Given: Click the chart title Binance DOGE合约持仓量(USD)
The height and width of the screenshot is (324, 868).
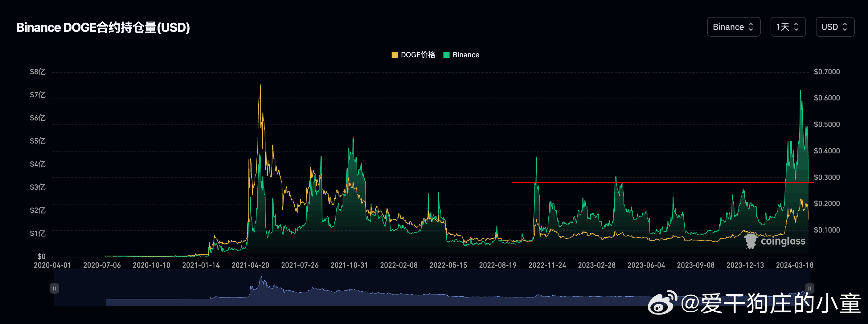Looking at the screenshot, I should 103,27.
